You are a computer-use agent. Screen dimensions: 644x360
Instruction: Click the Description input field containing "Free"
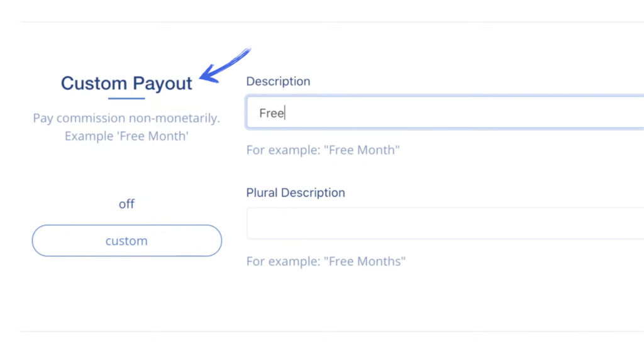[445, 112]
